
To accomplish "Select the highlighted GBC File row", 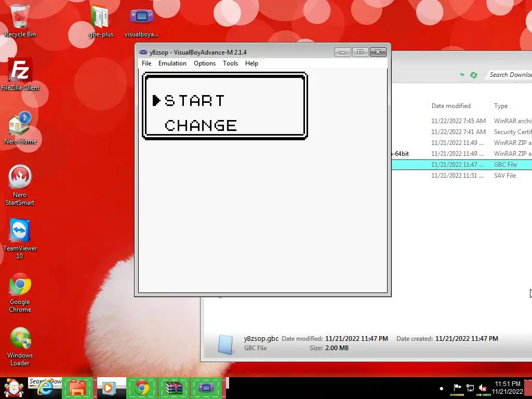I will click(x=461, y=165).
